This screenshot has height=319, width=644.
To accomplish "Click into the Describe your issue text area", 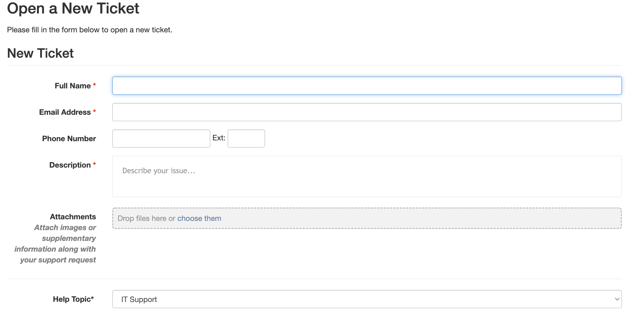I will click(367, 176).
